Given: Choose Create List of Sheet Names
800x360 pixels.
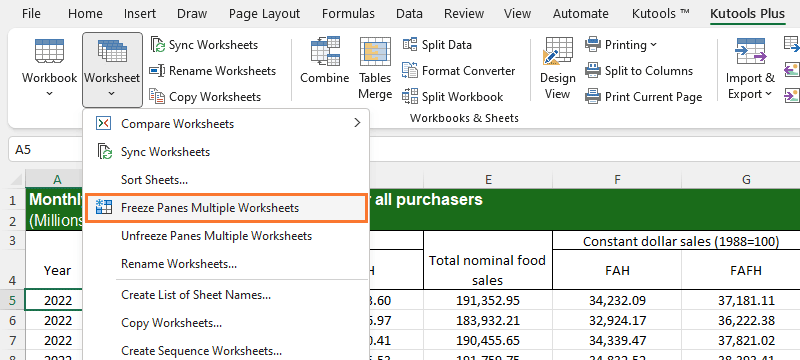Looking at the screenshot, I should 226,295.
